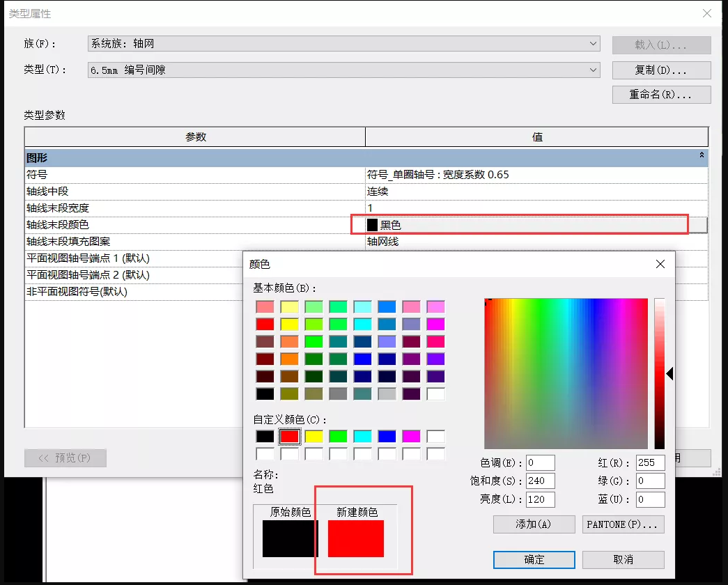Click the 亮度(L) luminance input field
Viewport: 728px width, 585px height.
(x=541, y=499)
